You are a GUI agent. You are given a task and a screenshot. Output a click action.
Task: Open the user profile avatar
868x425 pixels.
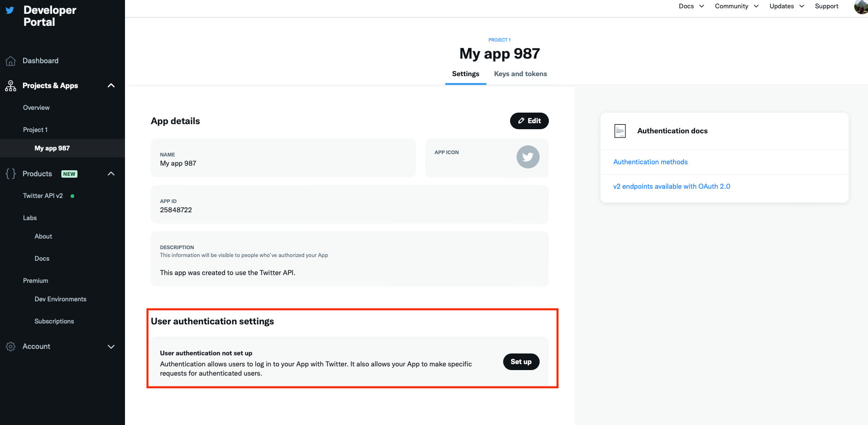pos(861,6)
